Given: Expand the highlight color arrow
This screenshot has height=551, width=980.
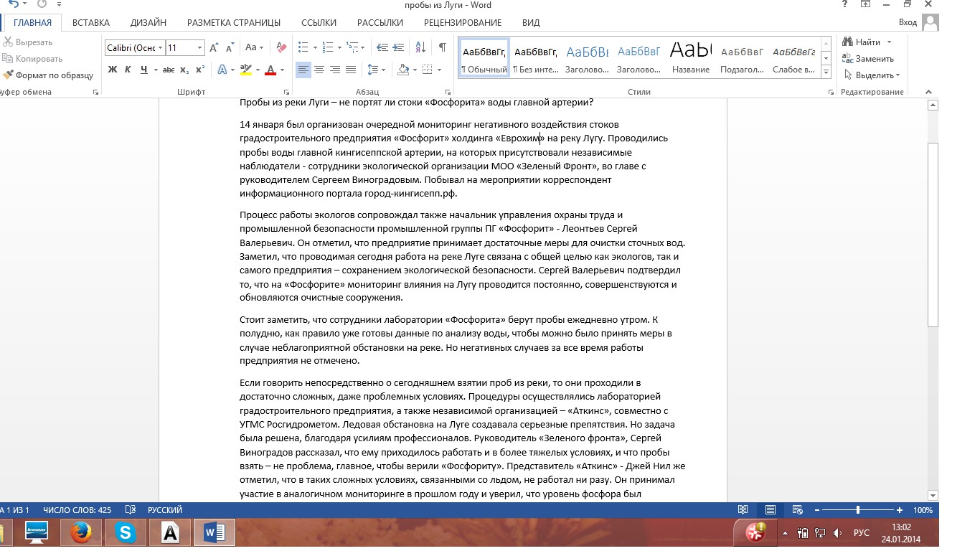Looking at the screenshot, I should pyautogui.click(x=258, y=70).
